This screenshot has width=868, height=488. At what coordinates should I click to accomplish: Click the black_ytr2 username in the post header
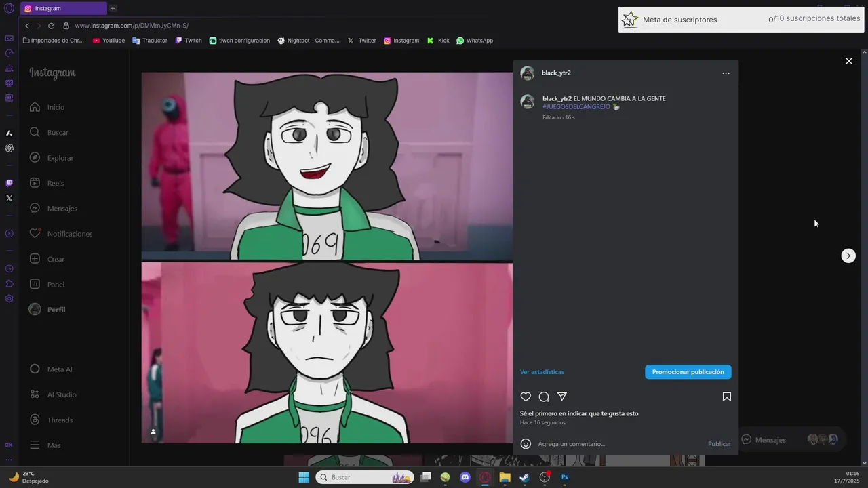coord(556,73)
